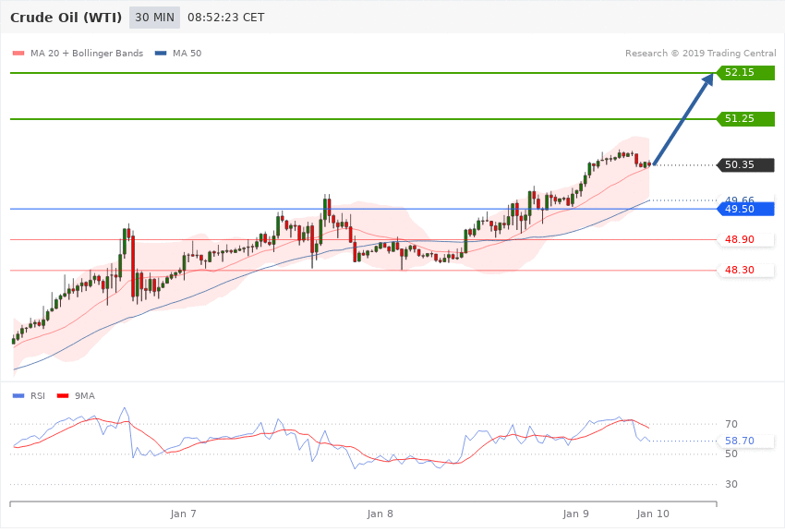The image size is (785, 532).
Task: Click the Jan 8 date axis label
Action: tap(380, 514)
